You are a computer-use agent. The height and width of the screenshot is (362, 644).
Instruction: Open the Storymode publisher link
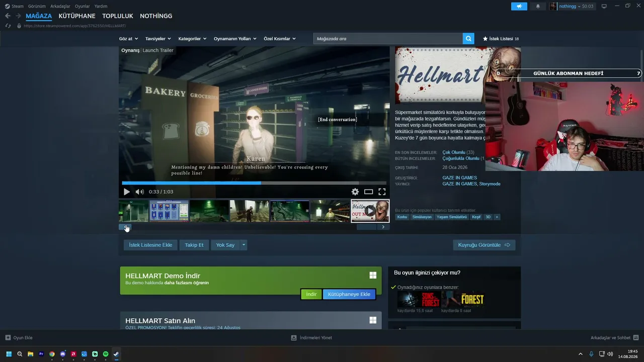[490, 184]
